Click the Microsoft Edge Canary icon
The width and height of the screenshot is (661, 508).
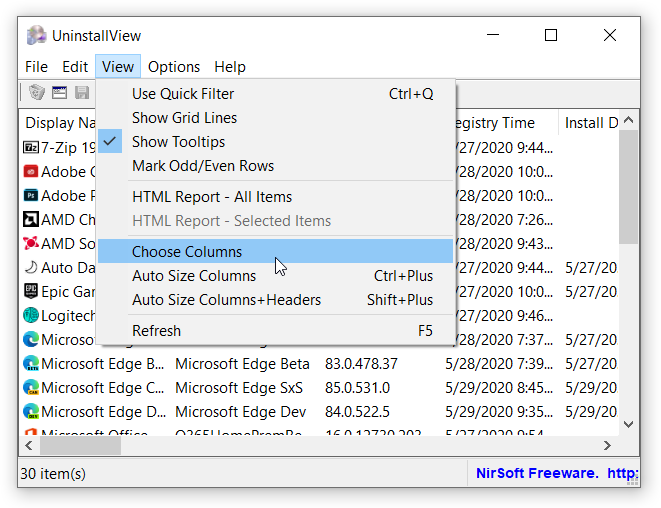[x=31, y=387]
